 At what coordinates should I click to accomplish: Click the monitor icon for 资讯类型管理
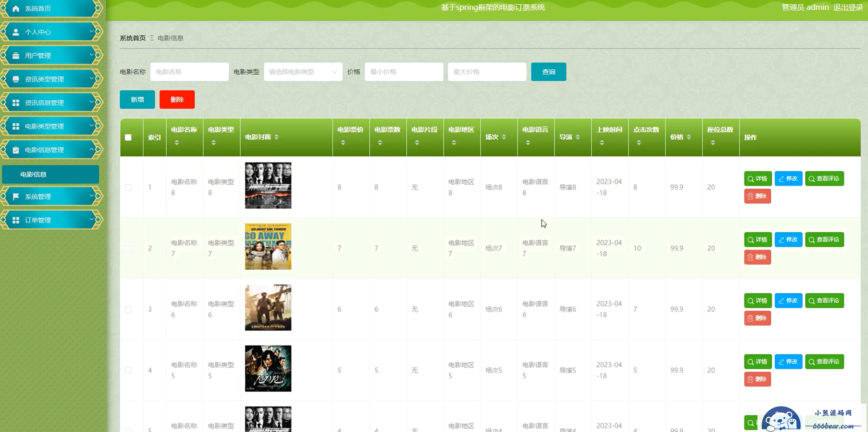16,79
